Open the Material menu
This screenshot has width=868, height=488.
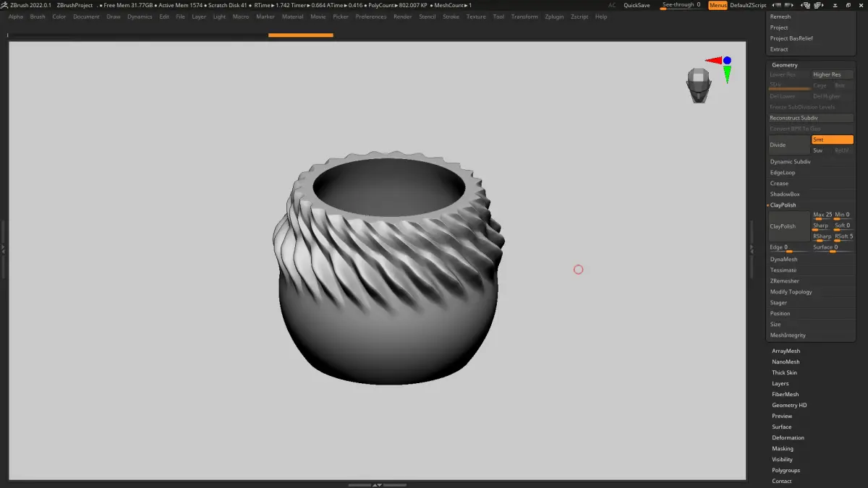coord(292,17)
